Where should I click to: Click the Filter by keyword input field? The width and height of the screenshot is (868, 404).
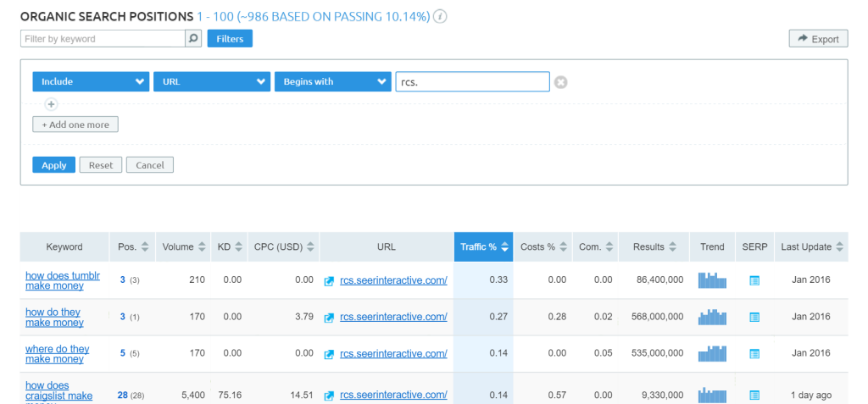(102, 39)
